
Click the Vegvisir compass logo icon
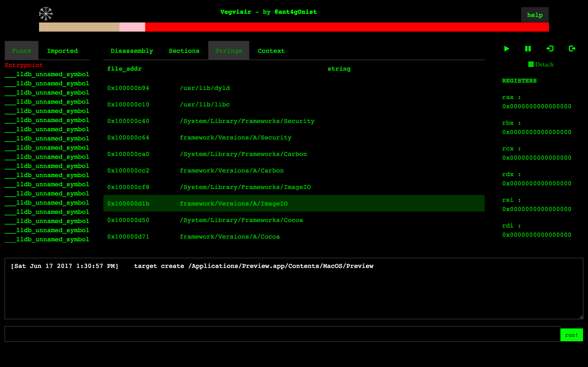coord(46,14)
